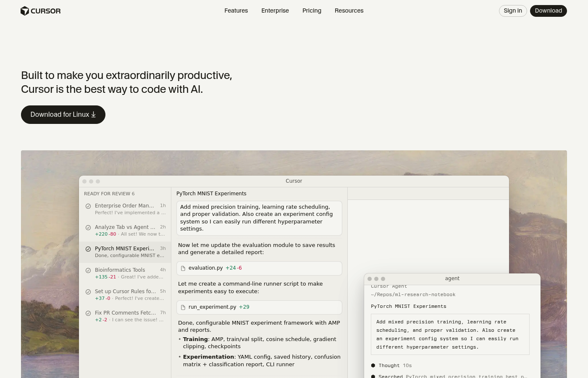This screenshot has height=378, width=588.
Task: Click the hexagon icon beside Thought 10s
Action: tap(373, 365)
